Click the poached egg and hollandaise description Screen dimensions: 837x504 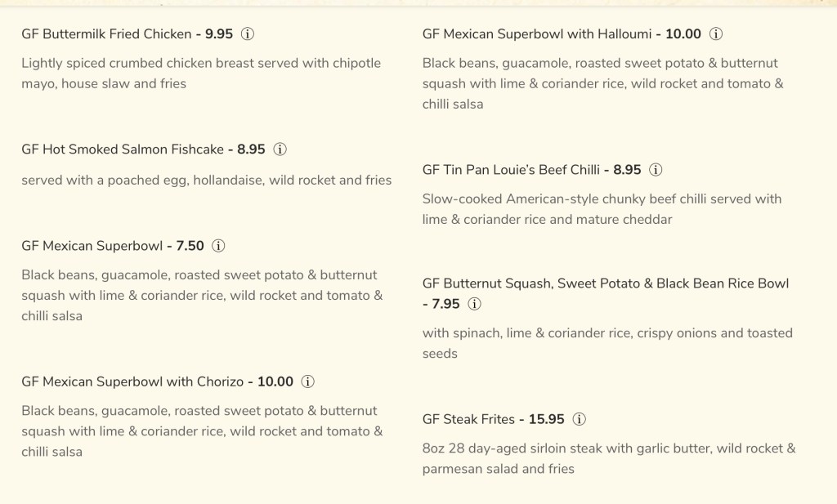pos(206,180)
